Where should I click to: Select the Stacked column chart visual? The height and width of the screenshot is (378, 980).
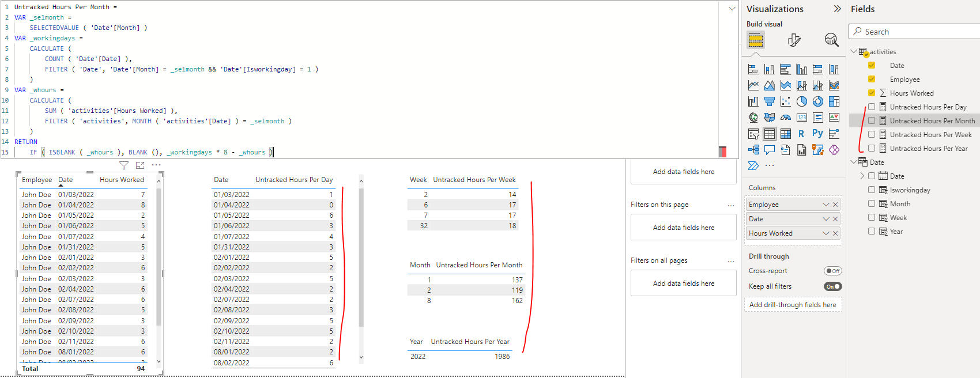(769, 69)
